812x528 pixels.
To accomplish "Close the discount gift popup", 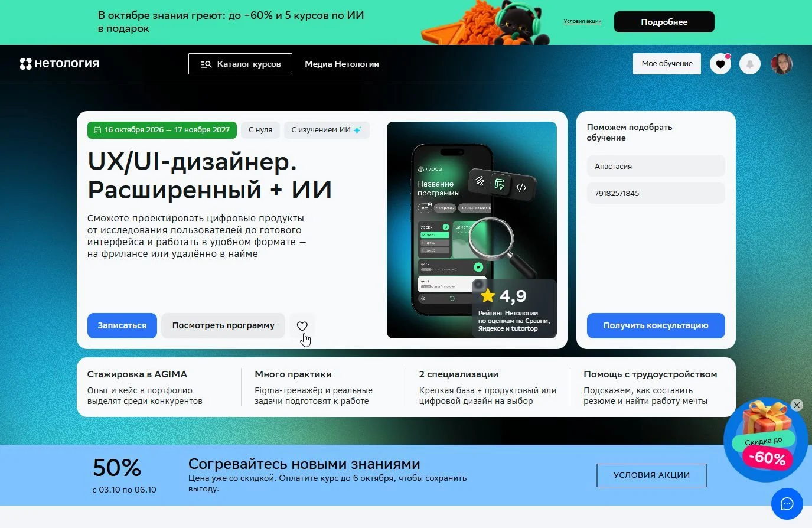I will click(x=797, y=405).
